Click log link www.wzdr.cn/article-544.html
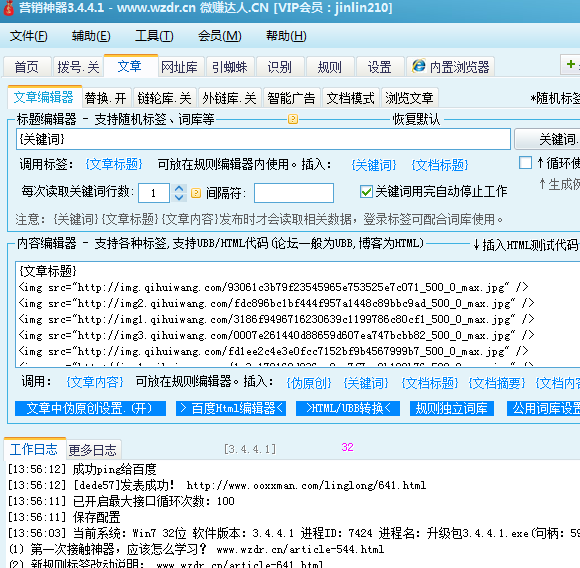The image size is (580, 568). click(x=300, y=549)
